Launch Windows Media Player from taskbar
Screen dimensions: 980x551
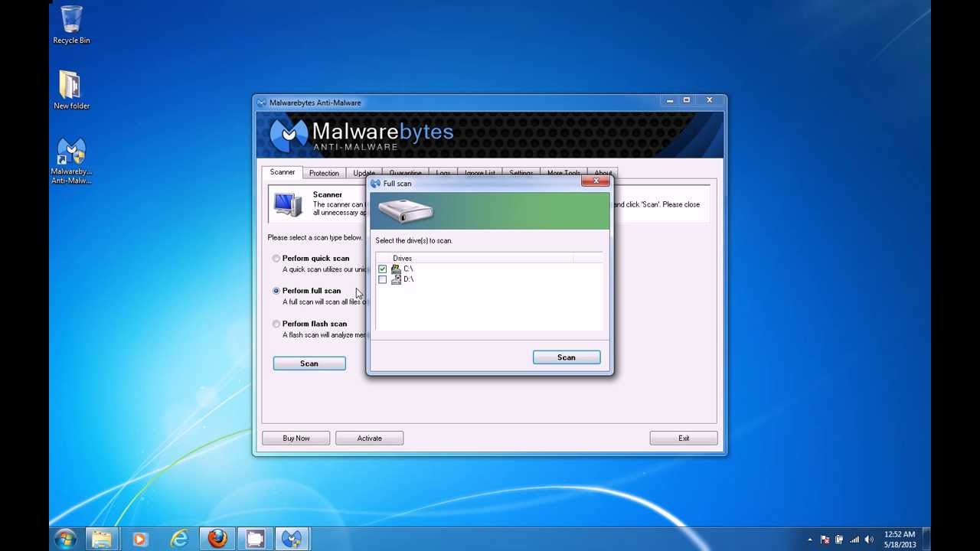point(139,539)
